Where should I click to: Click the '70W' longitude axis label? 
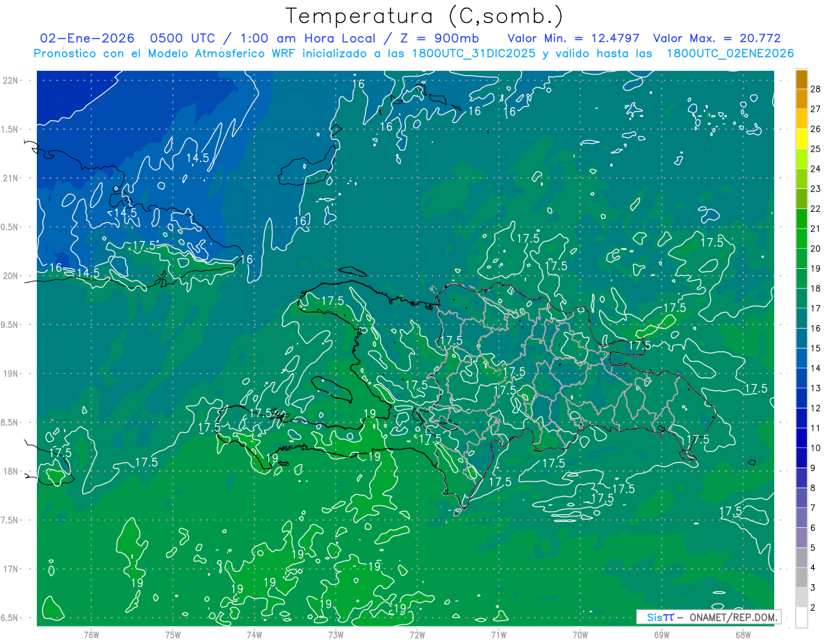(580, 634)
